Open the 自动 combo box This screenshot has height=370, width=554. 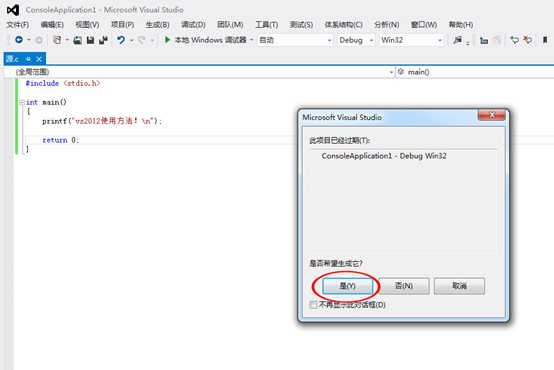click(295, 40)
